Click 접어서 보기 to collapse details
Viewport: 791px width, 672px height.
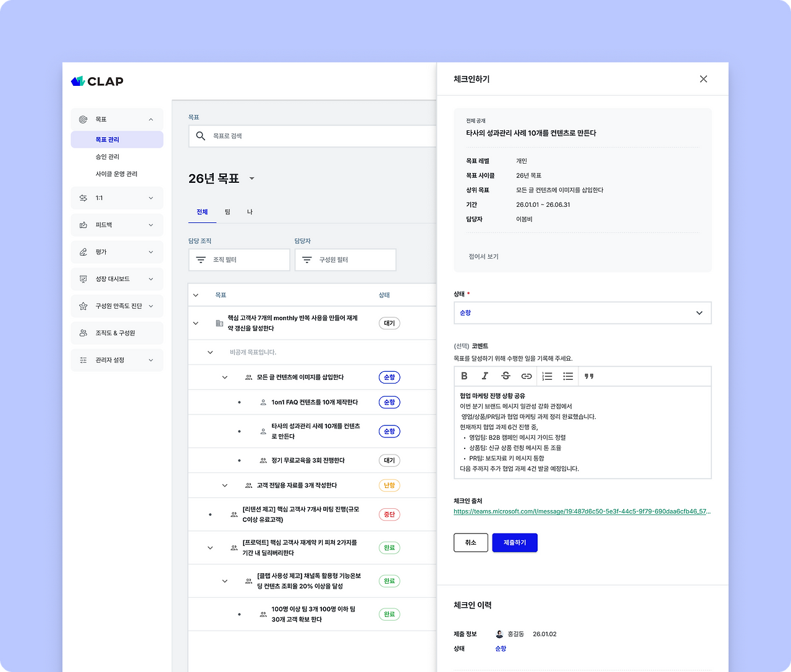pos(484,256)
